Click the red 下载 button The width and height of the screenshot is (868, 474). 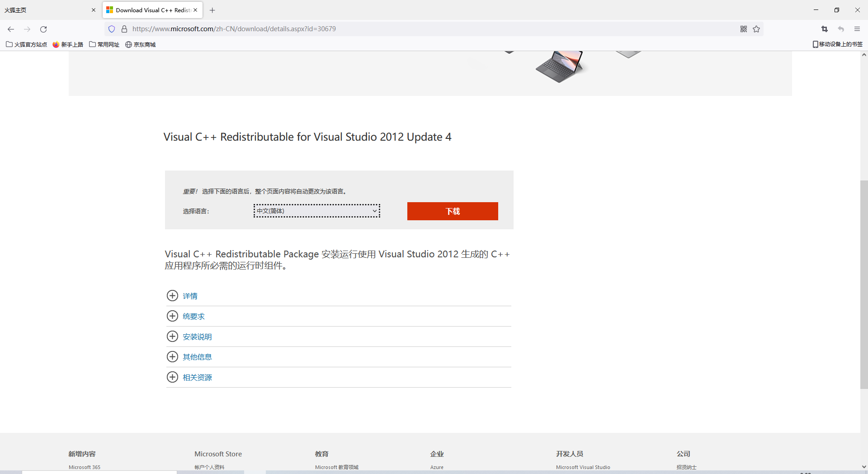(x=453, y=211)
